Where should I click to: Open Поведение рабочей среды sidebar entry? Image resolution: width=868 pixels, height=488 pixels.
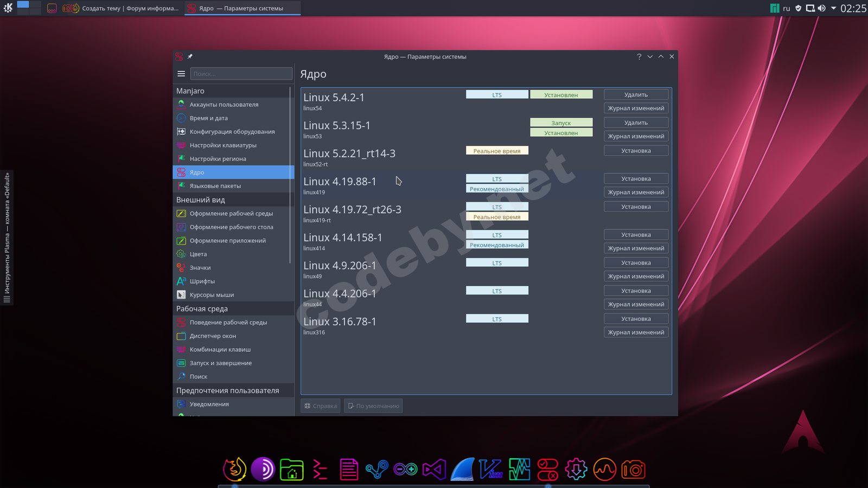pos(232,322)
